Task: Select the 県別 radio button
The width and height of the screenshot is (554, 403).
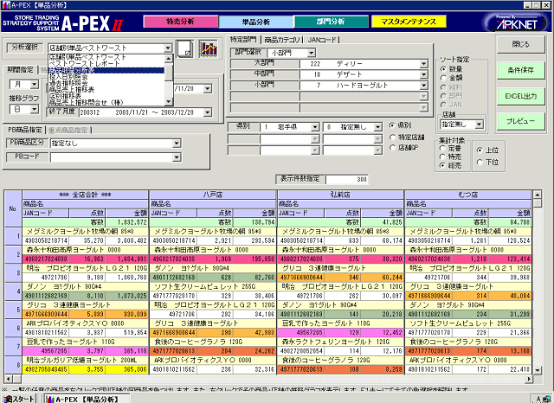Action: [x=392, y=125]
